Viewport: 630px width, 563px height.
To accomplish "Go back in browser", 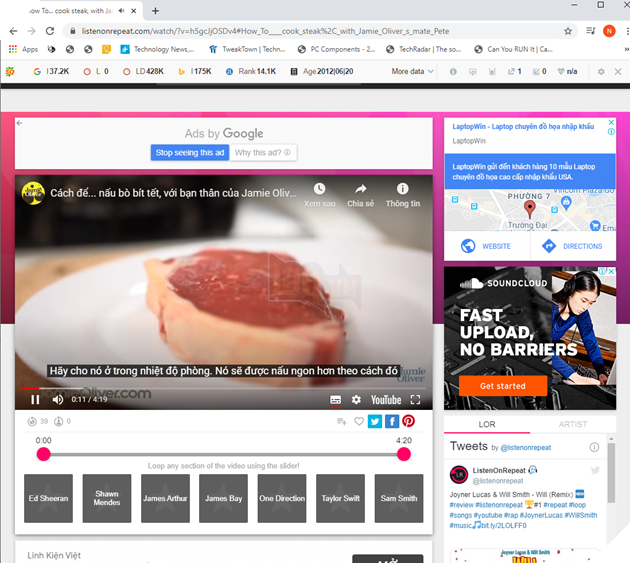I will coord(13,31).
